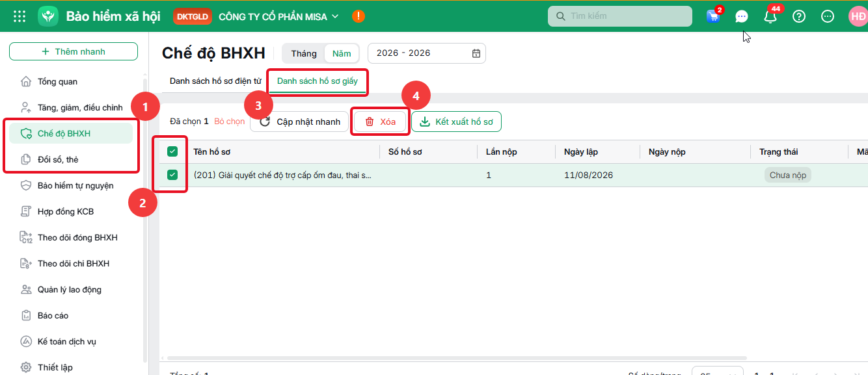Image resolution: width=868 pixels, height=375 pixels.
Task: Click the Lần nộp column header
Action: point(502,151)
